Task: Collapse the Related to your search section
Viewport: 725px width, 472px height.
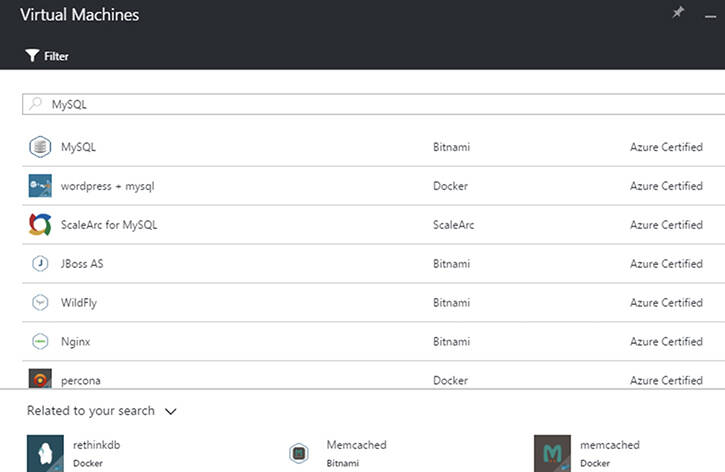Action: 171,411
